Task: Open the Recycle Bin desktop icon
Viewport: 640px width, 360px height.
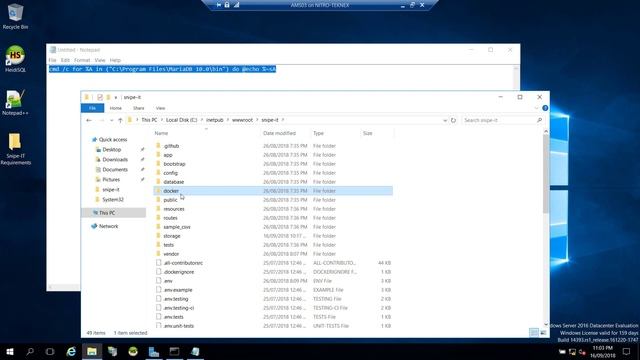Action: tap(15, 16)
